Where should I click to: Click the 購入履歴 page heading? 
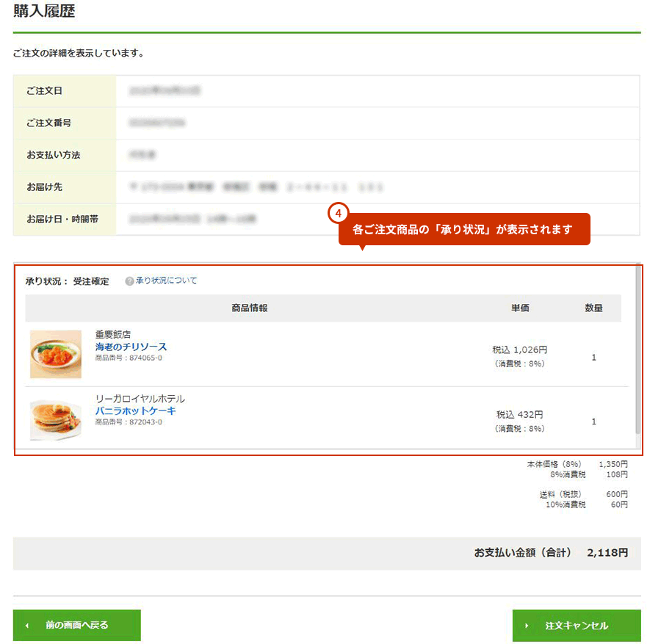tap(44, 11)
